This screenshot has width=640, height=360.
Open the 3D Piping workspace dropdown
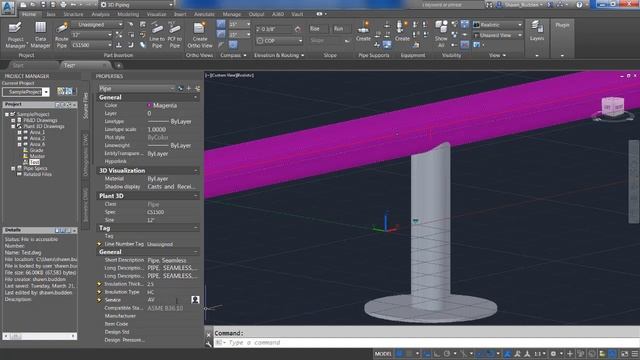(x=137, y=4)
